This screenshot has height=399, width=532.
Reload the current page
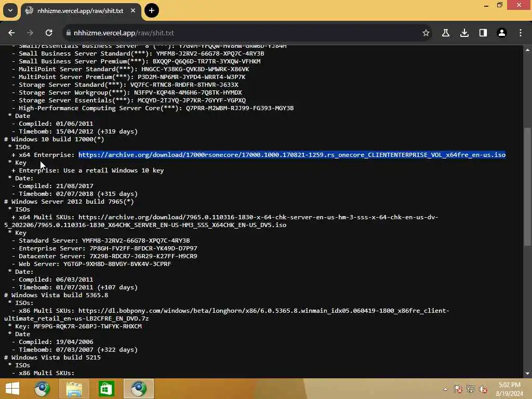tap(49, 33)
